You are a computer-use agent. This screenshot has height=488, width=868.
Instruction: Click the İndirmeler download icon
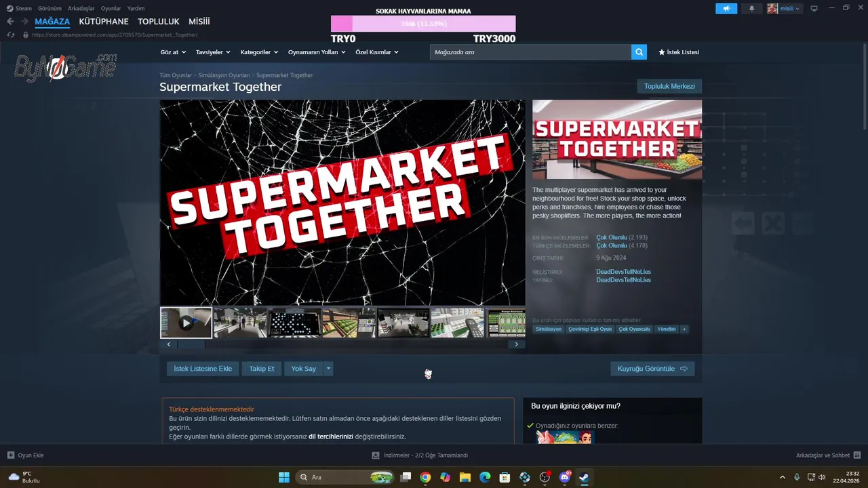click(376, 455)
